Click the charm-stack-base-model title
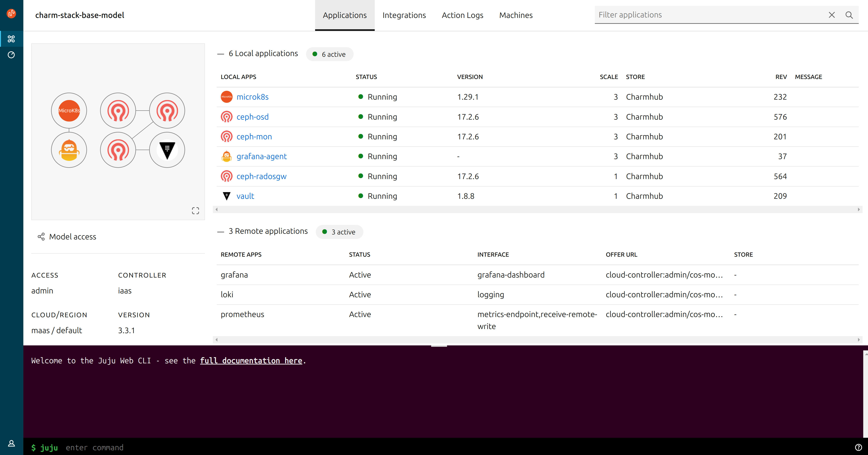Image resolution: width=868 pixels, height=455 pixels. (80, 15)
